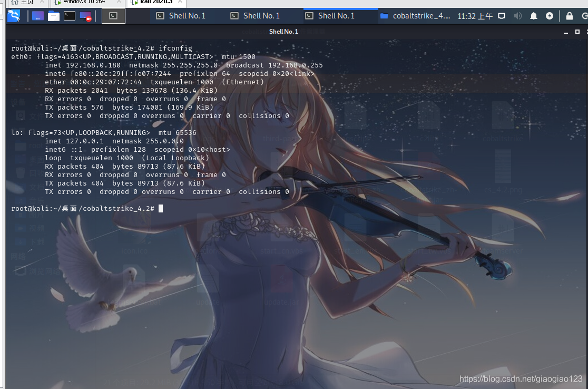Viewport: 588px width, 389px height.
Task: Open the 11:32 clock in panel
Action: [x=475, y=16]
